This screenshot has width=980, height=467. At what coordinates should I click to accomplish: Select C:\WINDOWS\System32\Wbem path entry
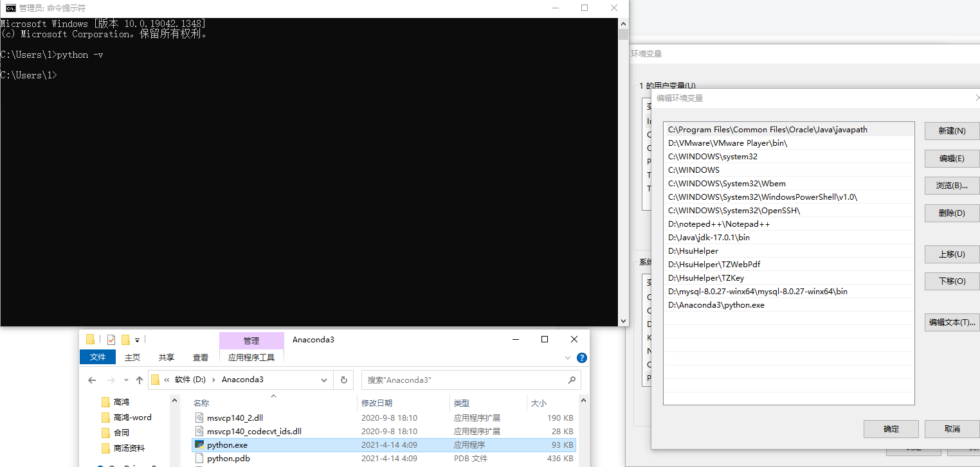(789, 184)
